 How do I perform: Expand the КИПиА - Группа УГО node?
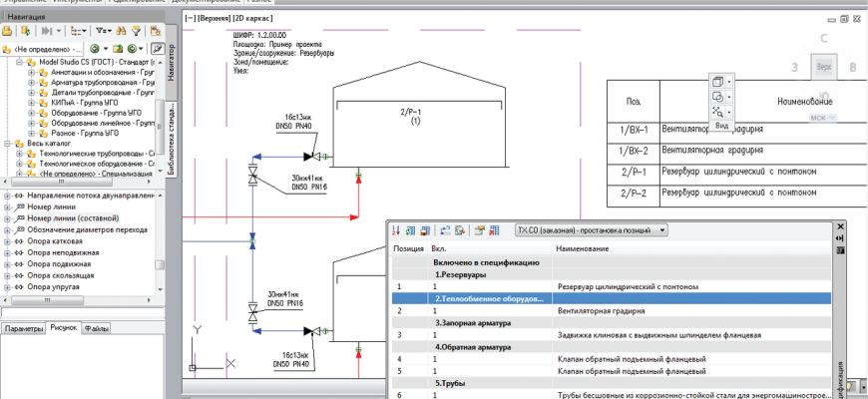click(x=32, y=103)
